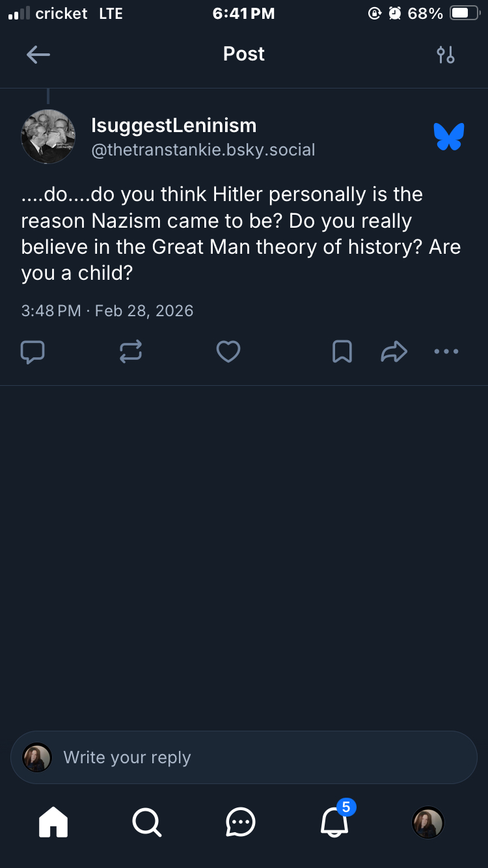The height and width of the screenshot is (868, 488).
Task: Reply using the comment bubble icon
Action: pyautogui.click(x=33, y=352)
